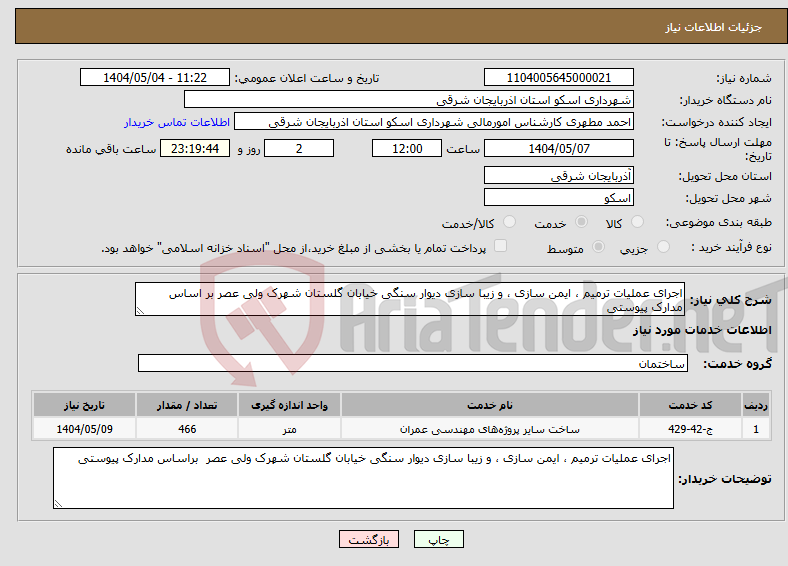Click the deadline time field 12:00
The height and width of the screenshot is (566, 788).
(x=407, y=148)
